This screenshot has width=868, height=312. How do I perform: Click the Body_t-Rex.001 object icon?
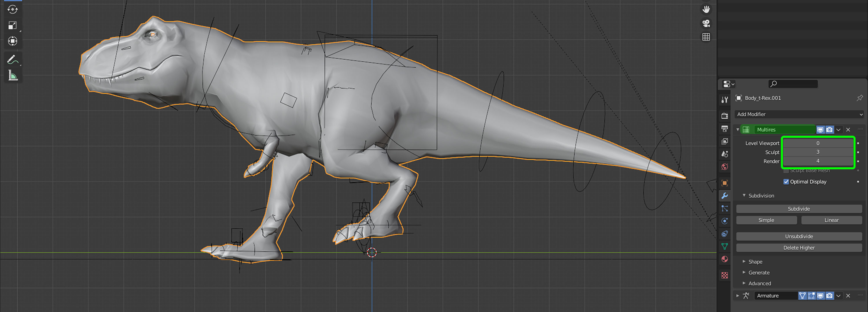pos(739,98)
